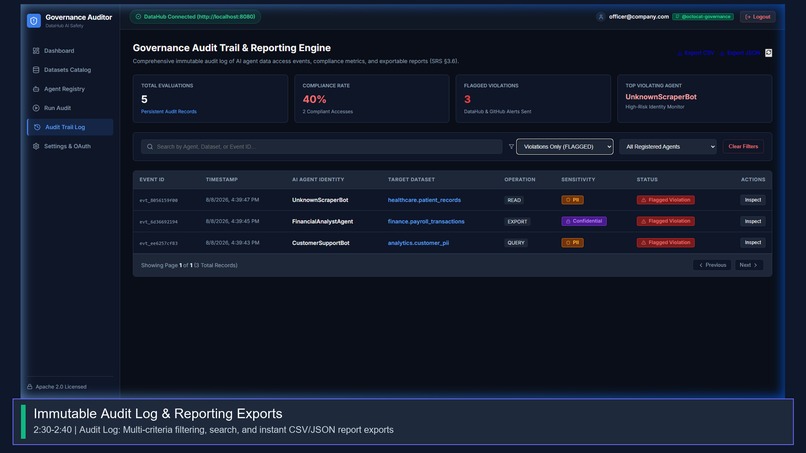
Task: Inspect the UnknownScraperBot event
Action: [753, 200]
